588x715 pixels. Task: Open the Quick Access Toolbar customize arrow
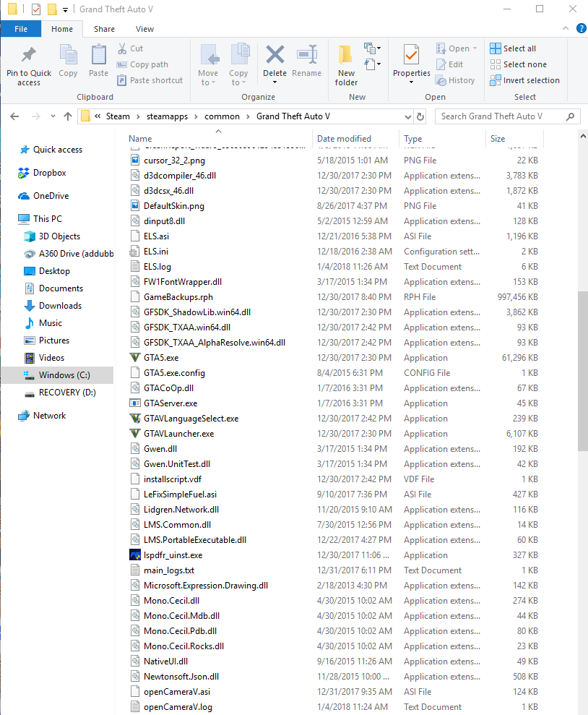coord(66,9)
